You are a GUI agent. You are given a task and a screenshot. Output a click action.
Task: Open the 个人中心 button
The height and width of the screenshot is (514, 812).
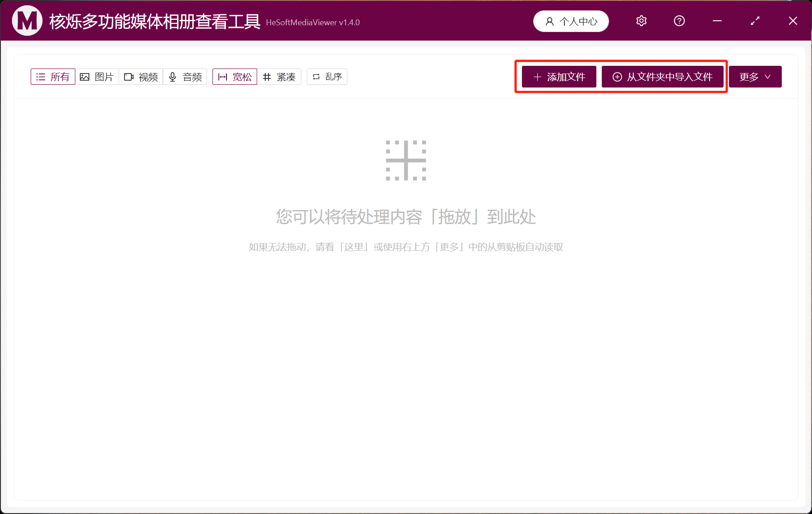pos(571,21)
